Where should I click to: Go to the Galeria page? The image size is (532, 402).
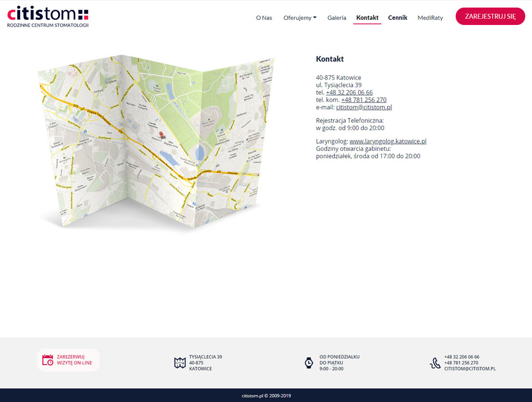337,18
